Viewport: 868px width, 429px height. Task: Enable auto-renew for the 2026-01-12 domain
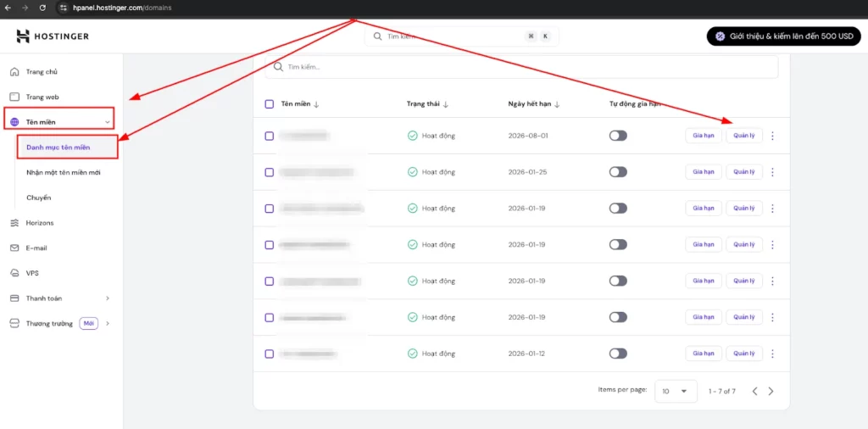click(618, 354)
